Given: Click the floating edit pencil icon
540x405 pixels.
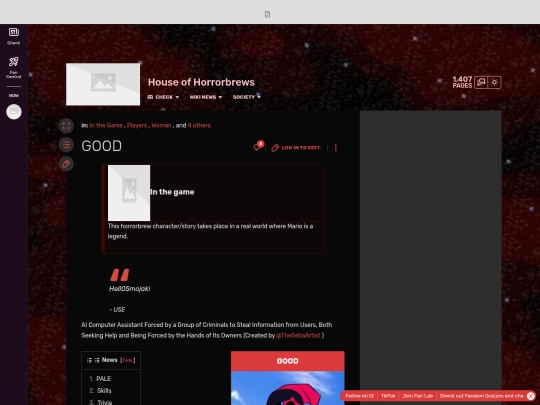Looking at the screenshot, I should click(66, 164).
